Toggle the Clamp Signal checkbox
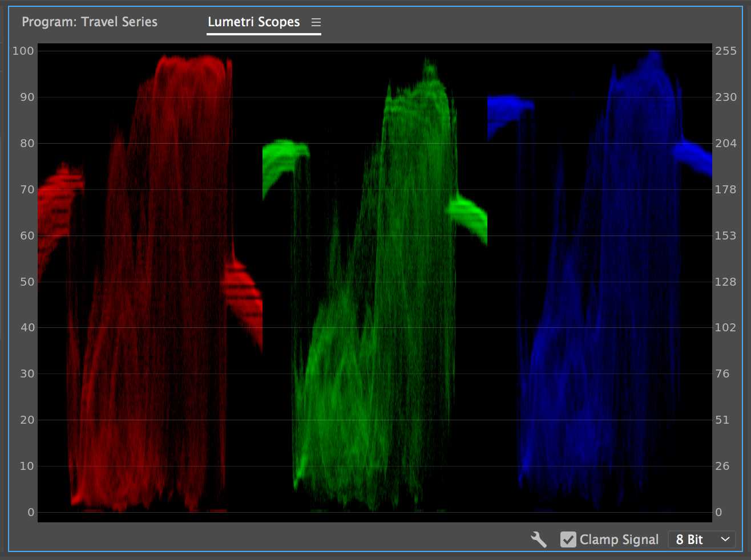This screenshot has width=751, height=560. pos(568,539)
